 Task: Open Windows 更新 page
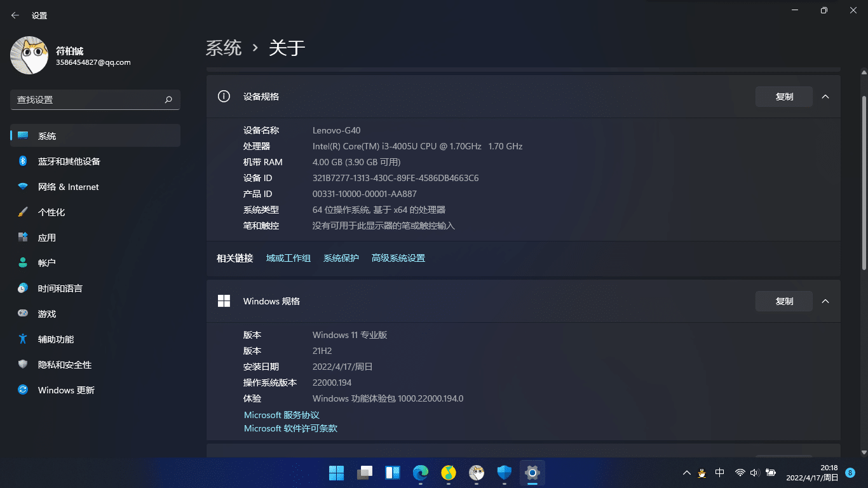(66, 390)
